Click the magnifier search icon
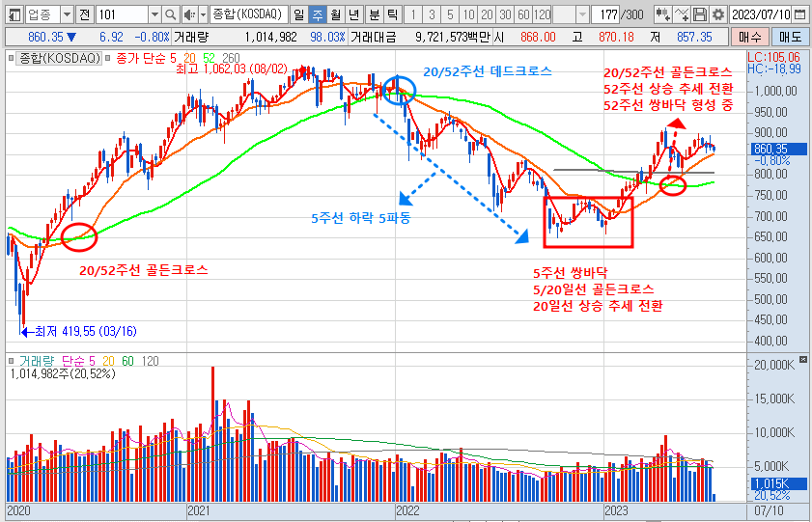Image resolution: width=812 pixels, height=522 pixels. [170, 14]
